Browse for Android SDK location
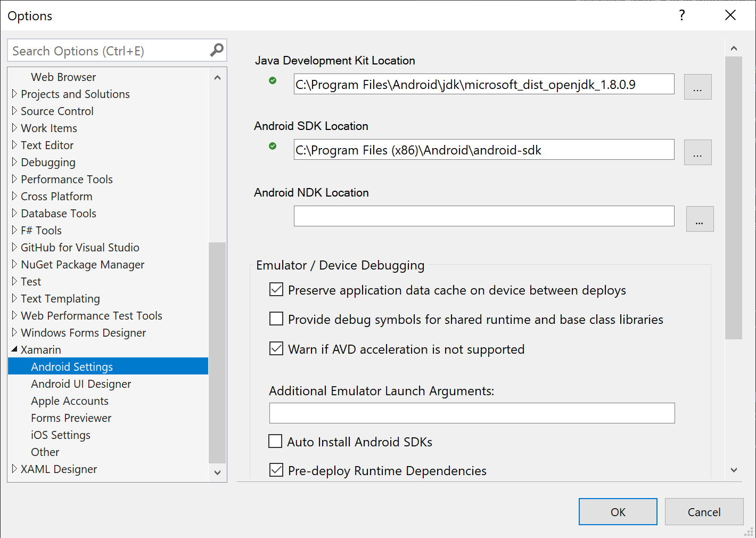 click(x=697, y=152)
